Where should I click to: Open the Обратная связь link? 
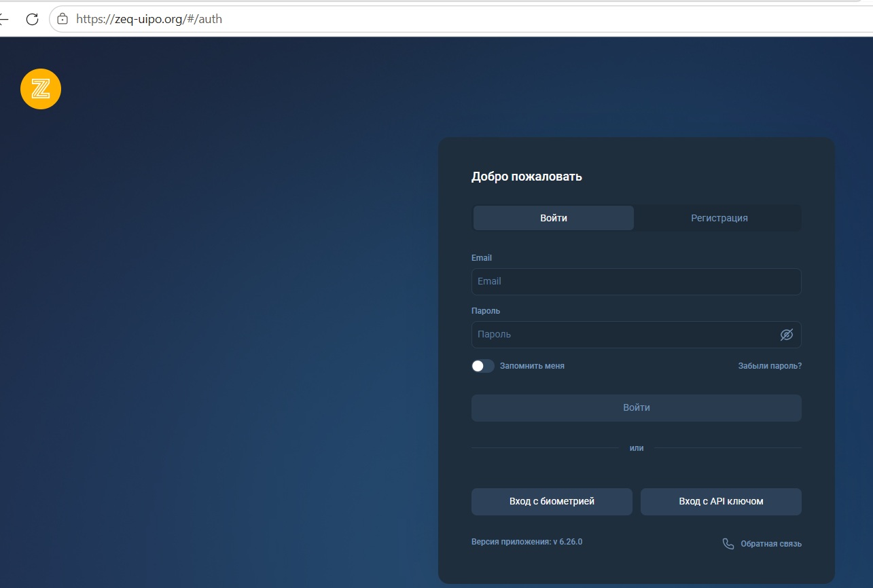pyautogui.click(x=771, y=544)
